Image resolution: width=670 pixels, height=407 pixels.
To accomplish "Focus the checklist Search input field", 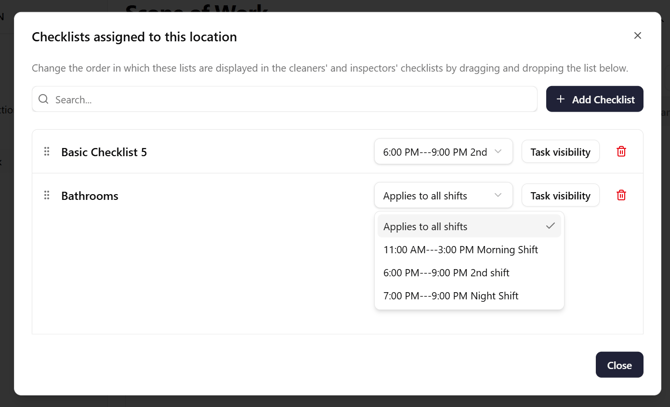I will click(290, 99).
